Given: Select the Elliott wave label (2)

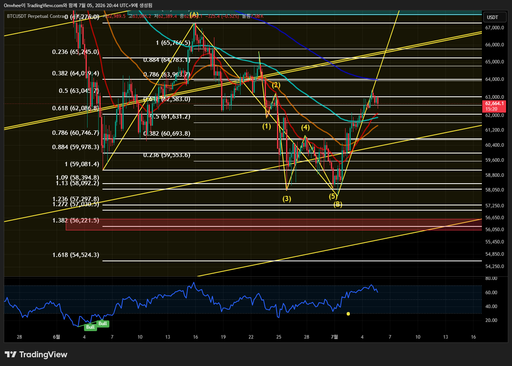Looking at the screenshot, I should click(276, 85).
